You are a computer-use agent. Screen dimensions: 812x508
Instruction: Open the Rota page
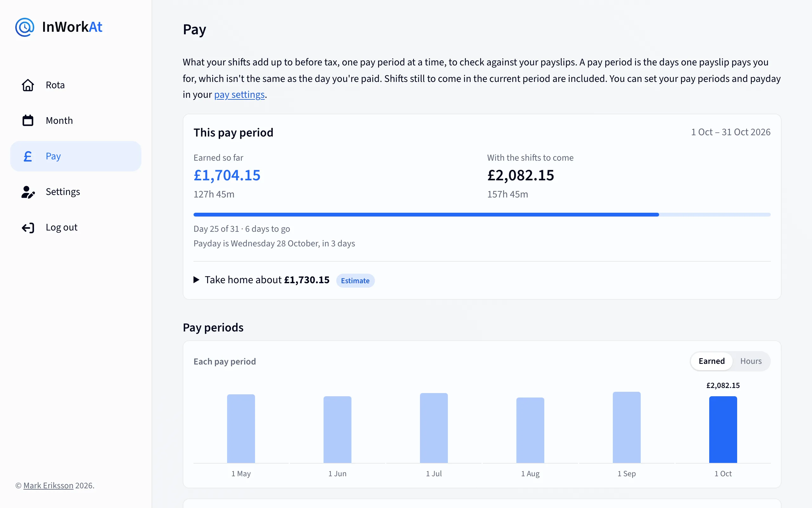pyautogui.click(x=76, y=85)
